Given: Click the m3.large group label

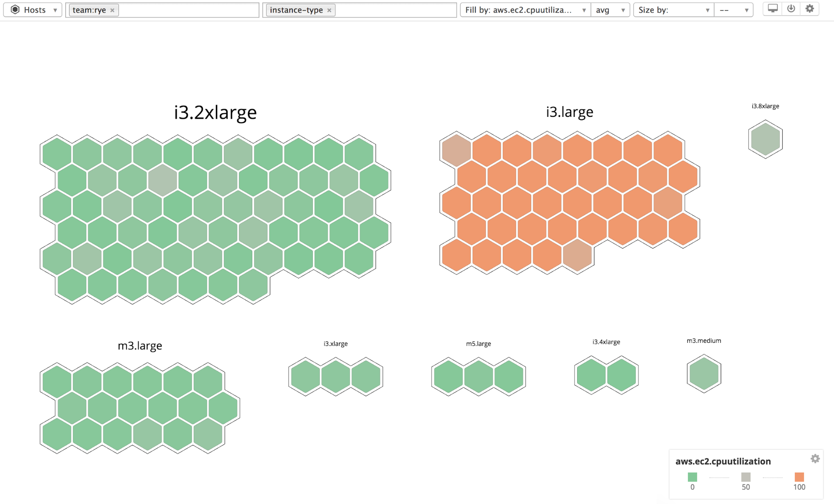Looking at the screenshot, I should [x=140, y=345].
